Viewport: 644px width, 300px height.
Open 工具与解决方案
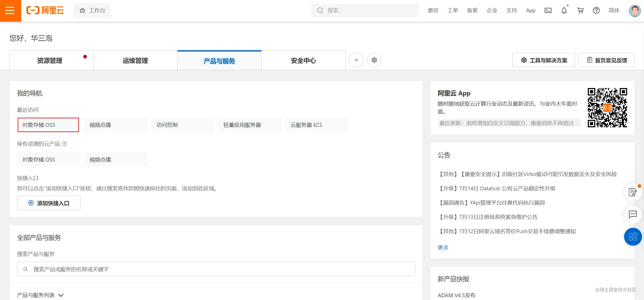[544, 60]
